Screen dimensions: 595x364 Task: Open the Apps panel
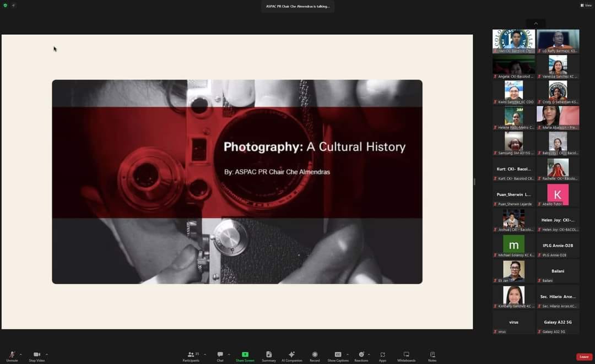tap(382, 356)
